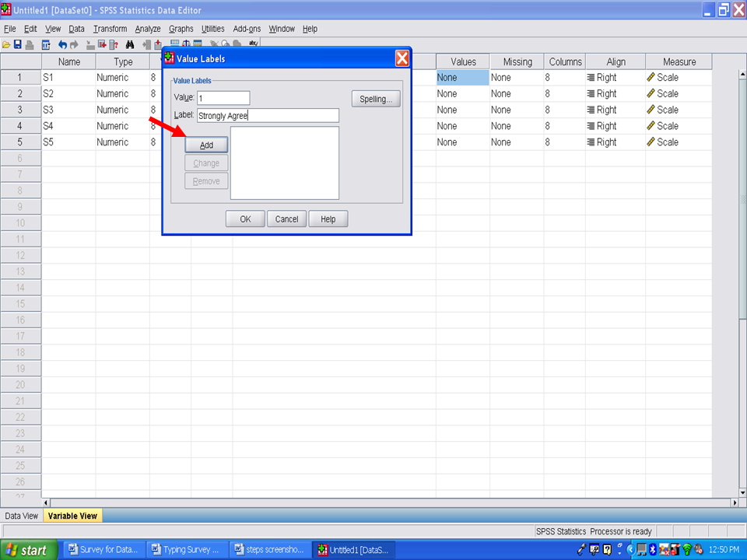Screen dimensions: 747x560
Task: Open the Transform menu
Action: coord(110,29)
